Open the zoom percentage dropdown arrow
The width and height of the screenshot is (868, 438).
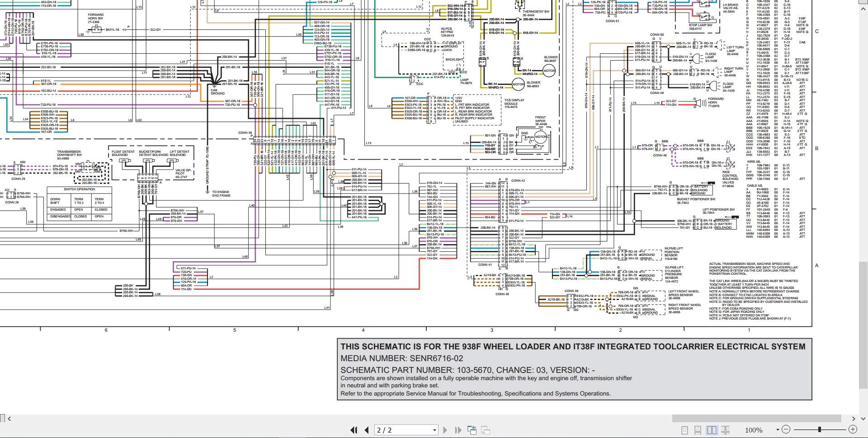[x=778, y=430]
